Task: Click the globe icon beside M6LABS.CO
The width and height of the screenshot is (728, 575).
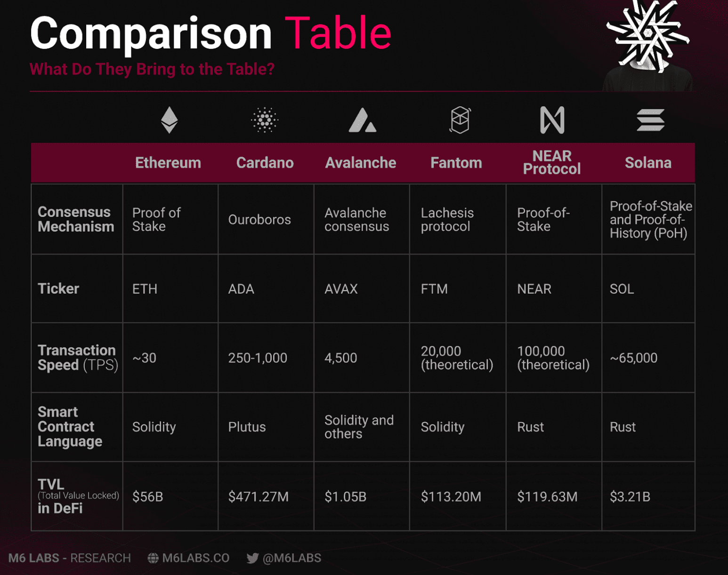Action: point(153,558)
